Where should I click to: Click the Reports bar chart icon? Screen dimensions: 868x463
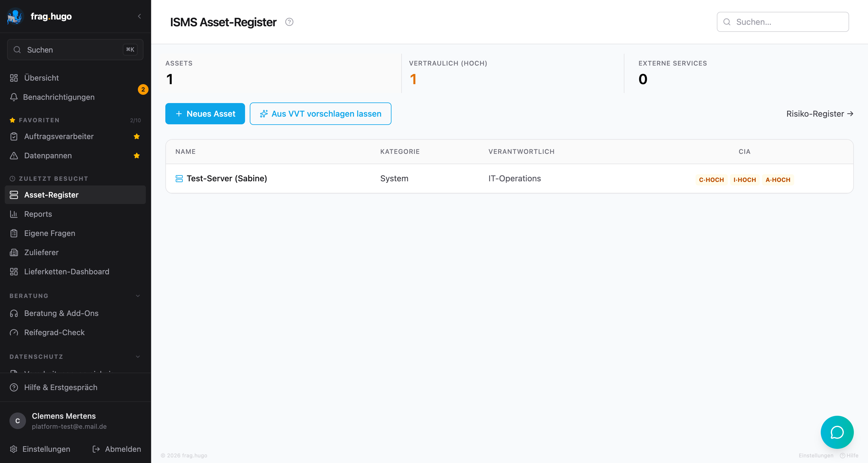[14, 214]
